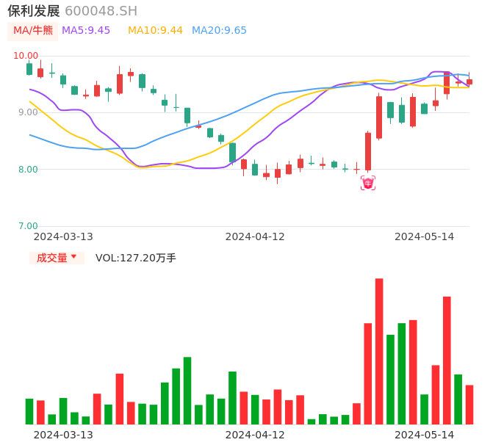
Task: Click the 2024-03-13 date label under candlesticks
Action: (63, 236)
